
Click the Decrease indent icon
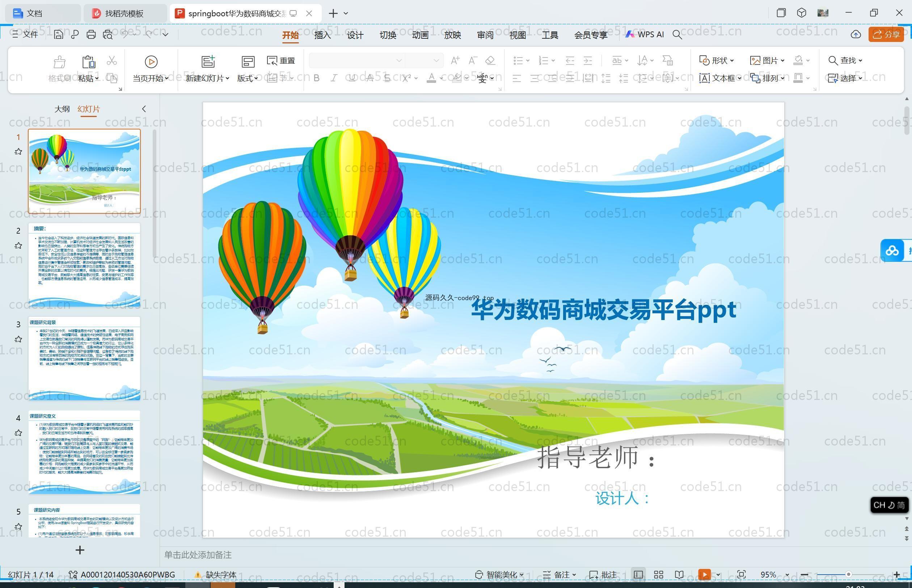(570, 60)
